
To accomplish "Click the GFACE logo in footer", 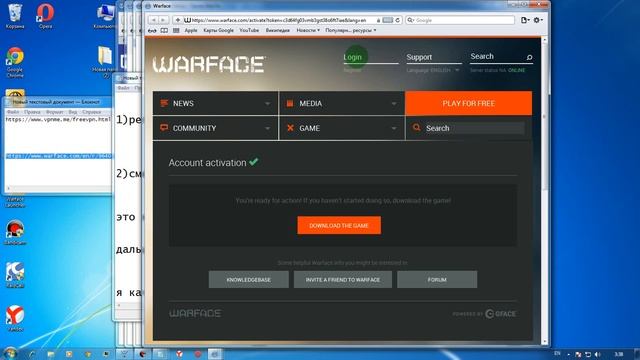I will (x=500, y=314).
